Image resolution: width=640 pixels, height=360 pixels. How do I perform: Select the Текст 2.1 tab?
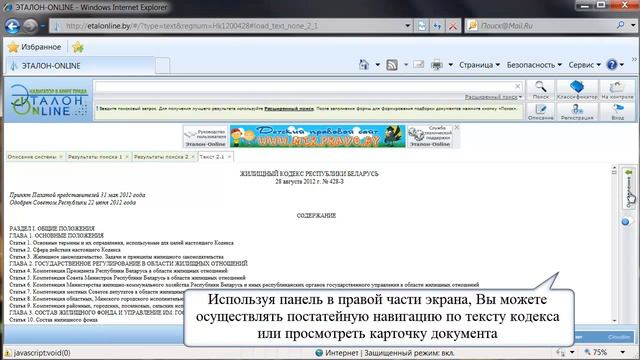coord(212,157)
